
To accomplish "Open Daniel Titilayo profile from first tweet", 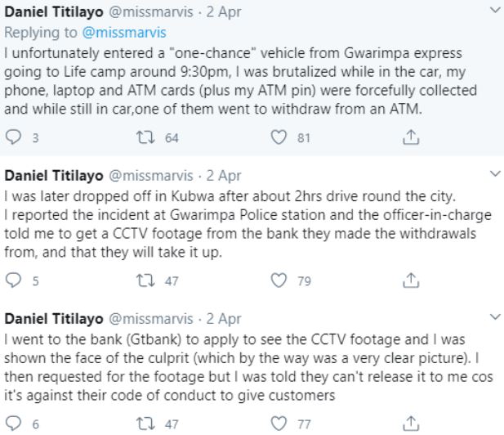I will tap(56, 11).
